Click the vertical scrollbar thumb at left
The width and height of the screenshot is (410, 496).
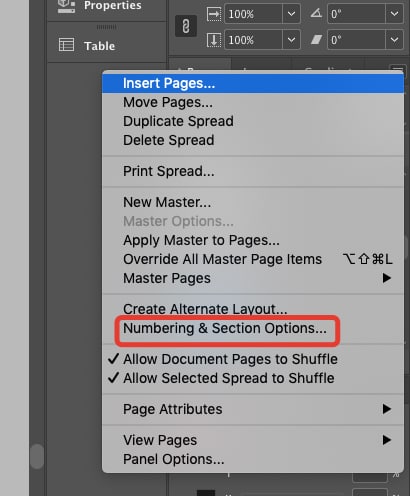click(x=37, y=456)
